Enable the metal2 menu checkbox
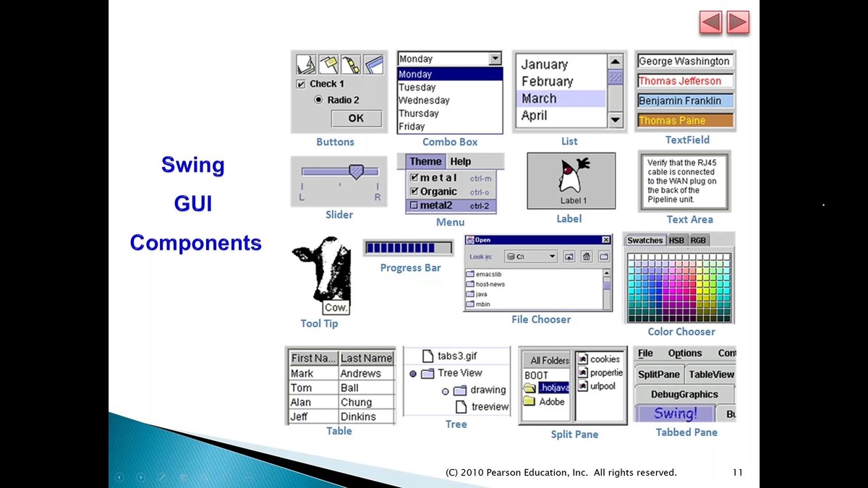The height and width of the screenshot is (488, 868). click(x=413, y=206)
